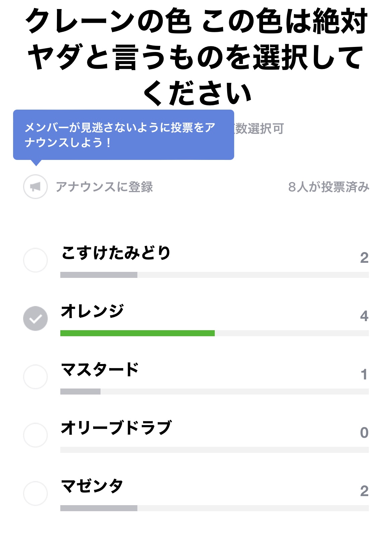Dismiss the blue announcement tooltip bubble

point(123,135)
